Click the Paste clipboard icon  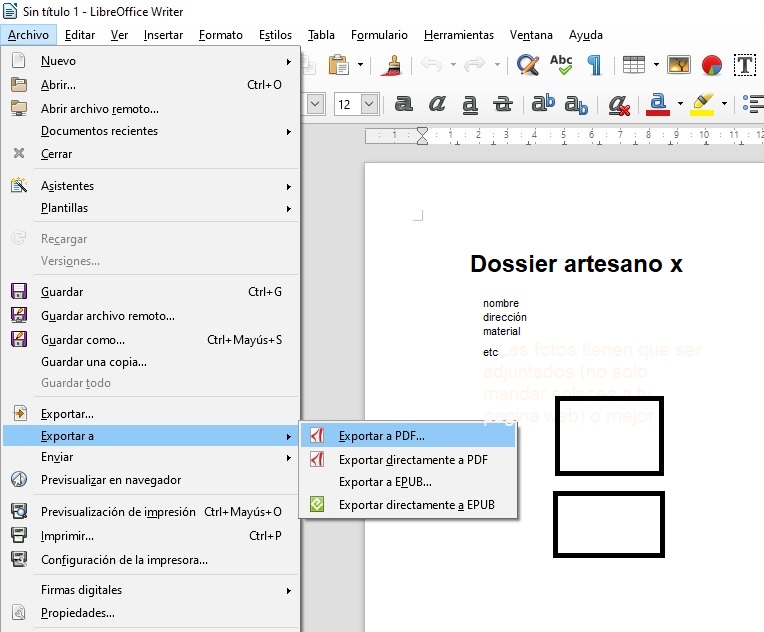click(x=339, y=64)
